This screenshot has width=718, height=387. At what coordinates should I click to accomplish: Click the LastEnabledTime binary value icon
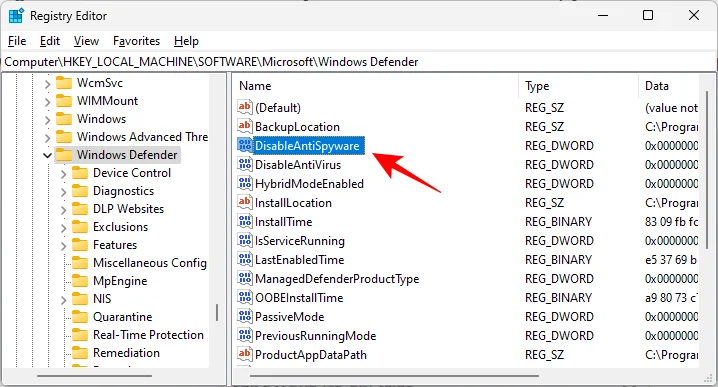coord(245,260)
